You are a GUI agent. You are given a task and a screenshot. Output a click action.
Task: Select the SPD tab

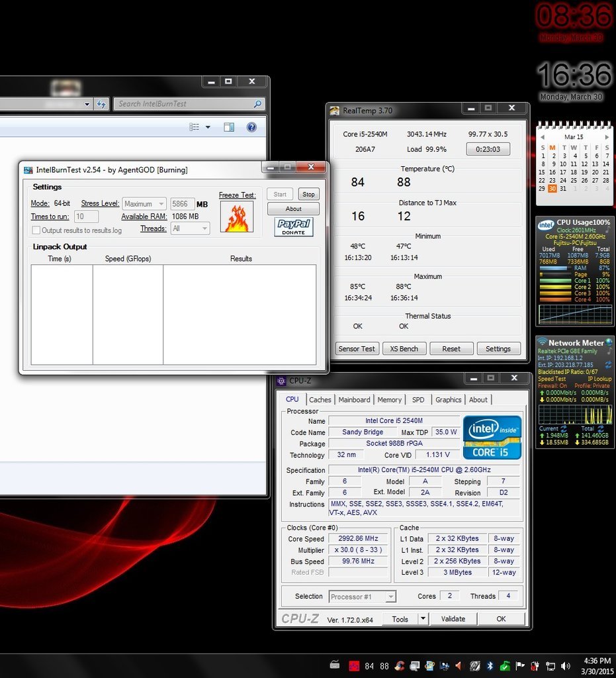[x=418, y=400]
